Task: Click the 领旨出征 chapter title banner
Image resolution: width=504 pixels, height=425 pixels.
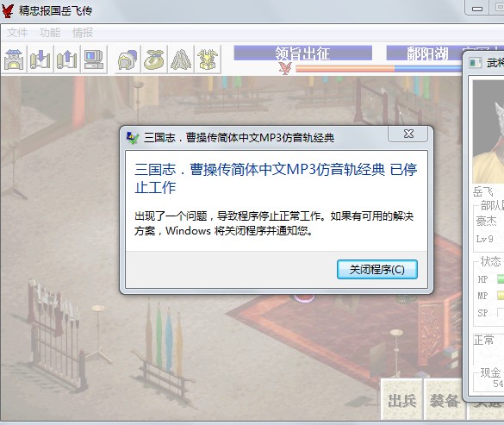Action: coord(302,53)
